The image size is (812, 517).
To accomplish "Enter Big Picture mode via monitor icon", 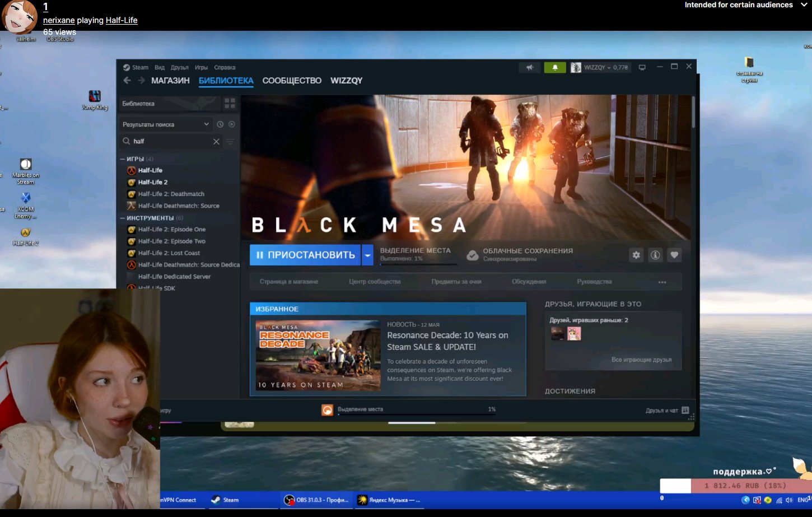I will (642, 67).
